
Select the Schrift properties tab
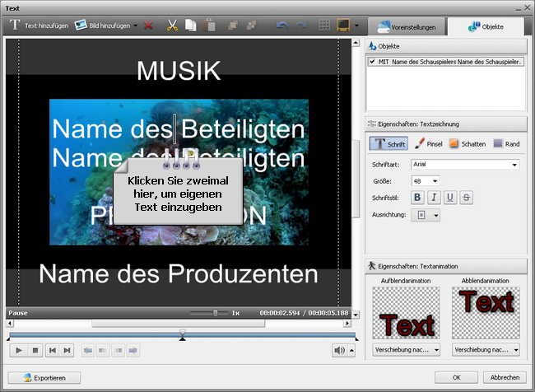388,144
